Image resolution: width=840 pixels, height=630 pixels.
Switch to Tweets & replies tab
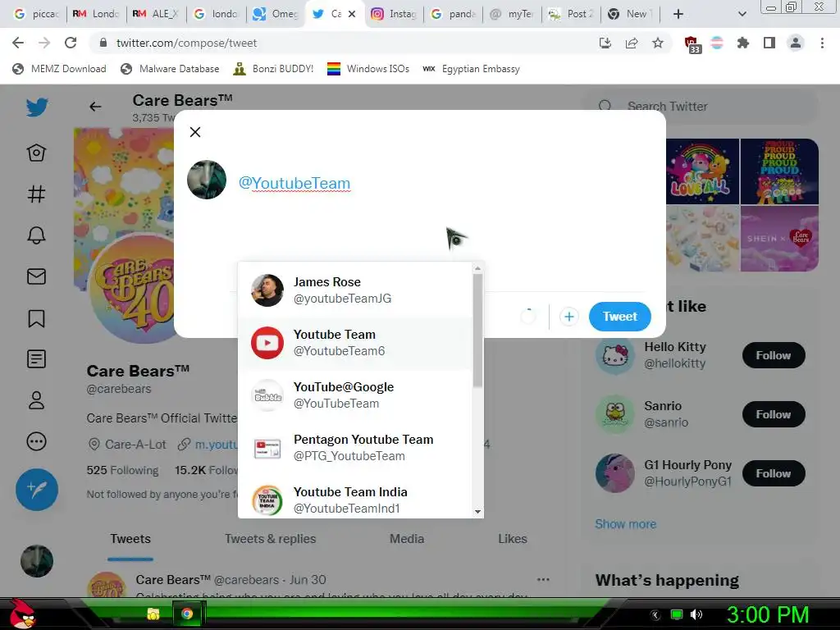(270, 539)
